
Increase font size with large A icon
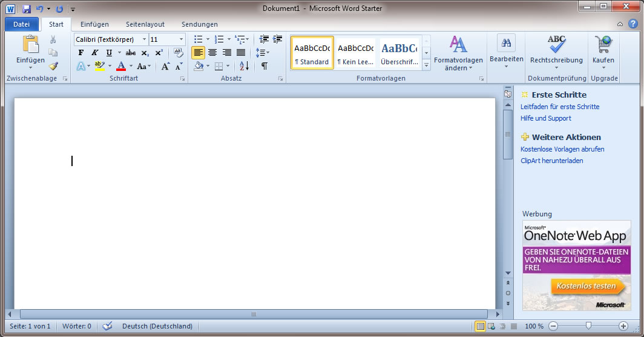[165, 66]
